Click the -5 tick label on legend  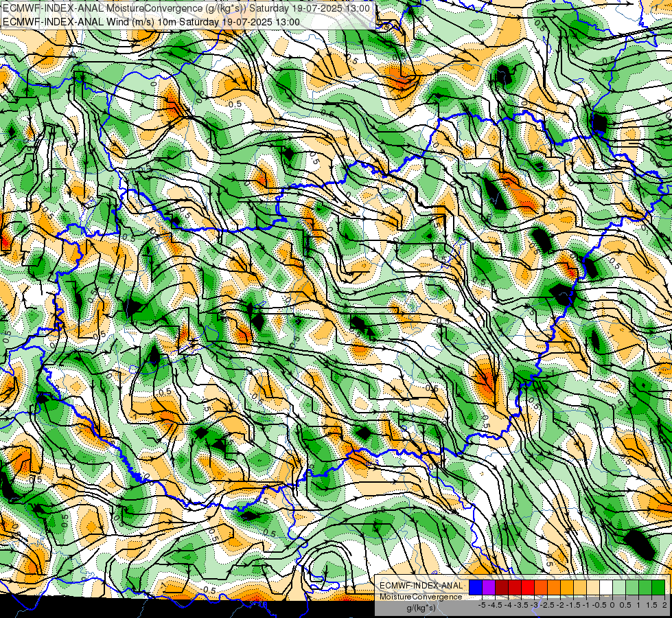pos(482,605)
